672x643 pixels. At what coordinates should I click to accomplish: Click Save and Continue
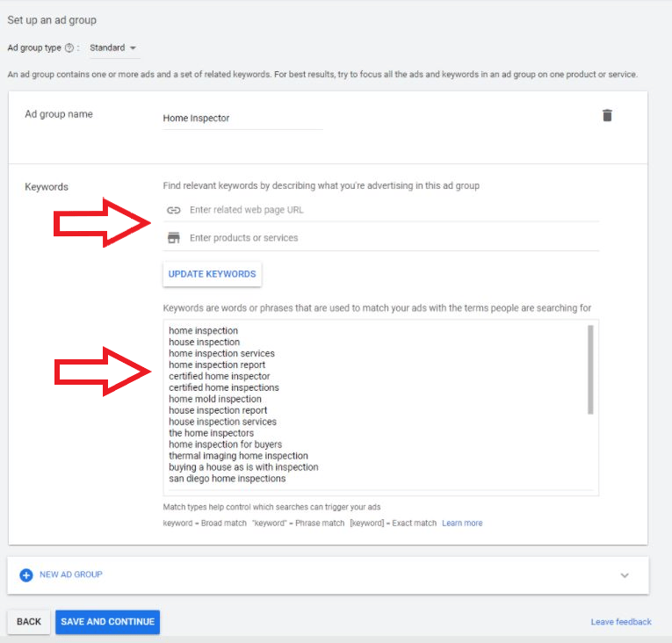[107, 622]
